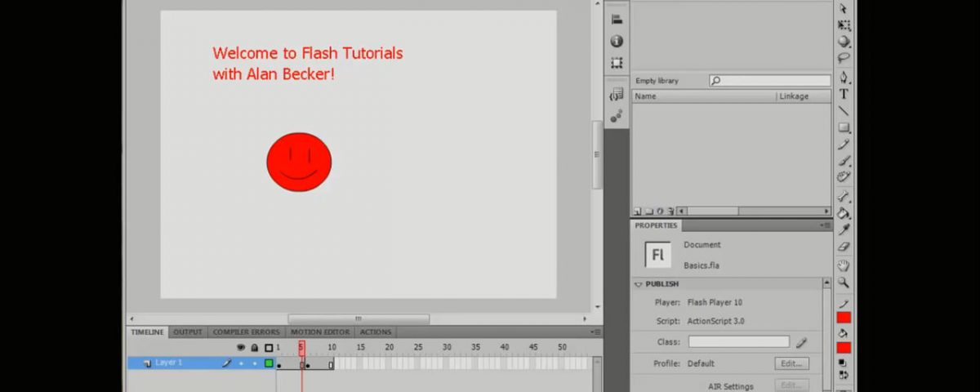Switch to the ACTIONS tab
The image size is (980, 392).
[x=376, y=332]
